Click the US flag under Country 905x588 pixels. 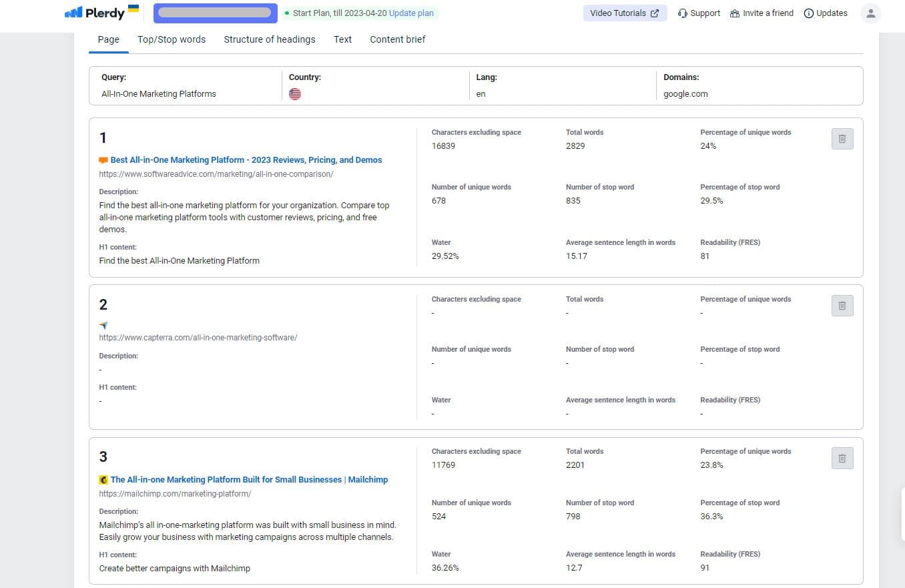click(295, 94)
